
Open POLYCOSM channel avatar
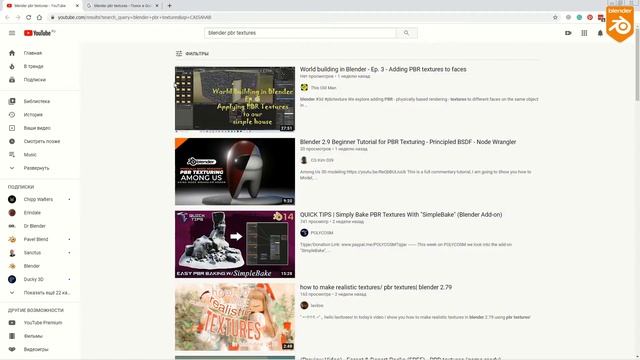pos(304,233)
